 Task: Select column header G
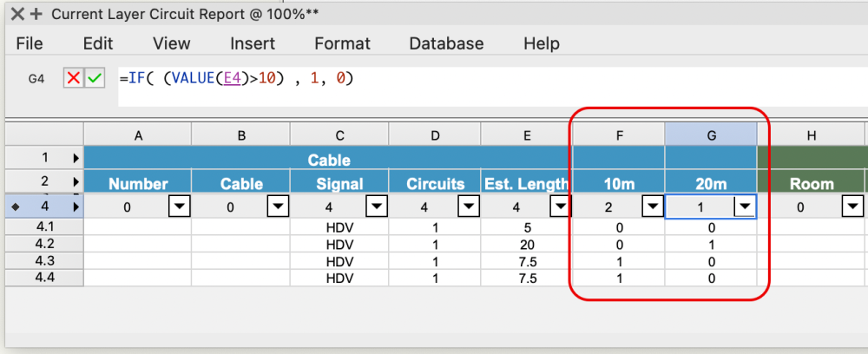click(711, 134)
